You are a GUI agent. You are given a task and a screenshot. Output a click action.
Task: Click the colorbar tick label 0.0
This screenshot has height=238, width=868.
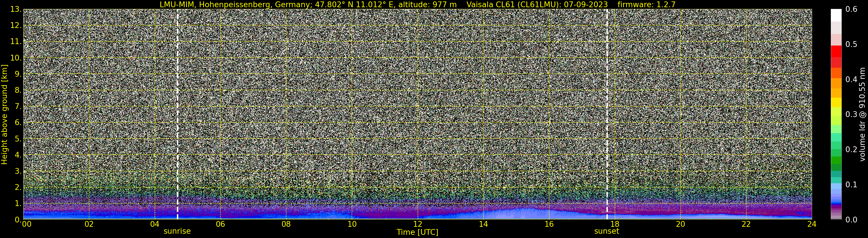pos(852,220)
